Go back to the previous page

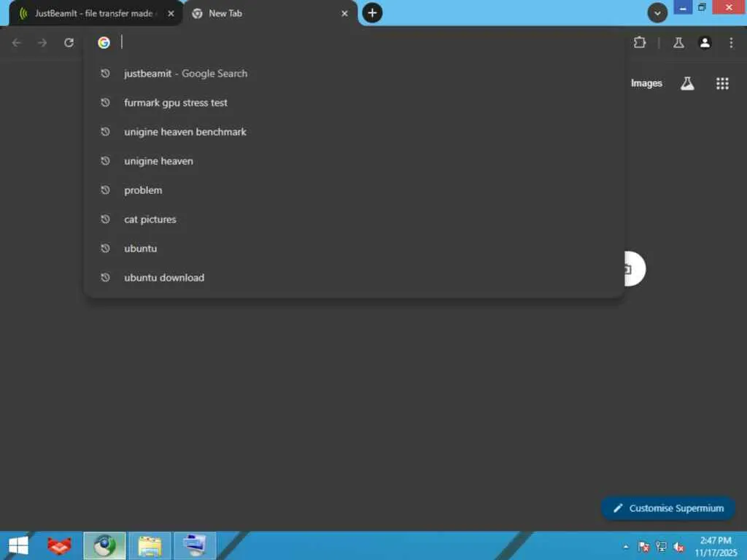(17, 43)
